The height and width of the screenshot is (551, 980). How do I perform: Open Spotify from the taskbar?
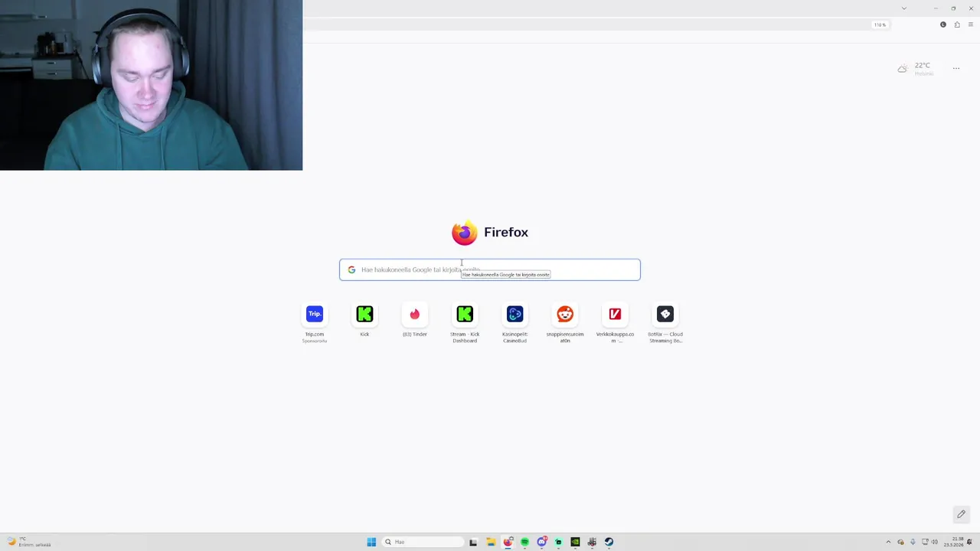[x=524, y=542]
